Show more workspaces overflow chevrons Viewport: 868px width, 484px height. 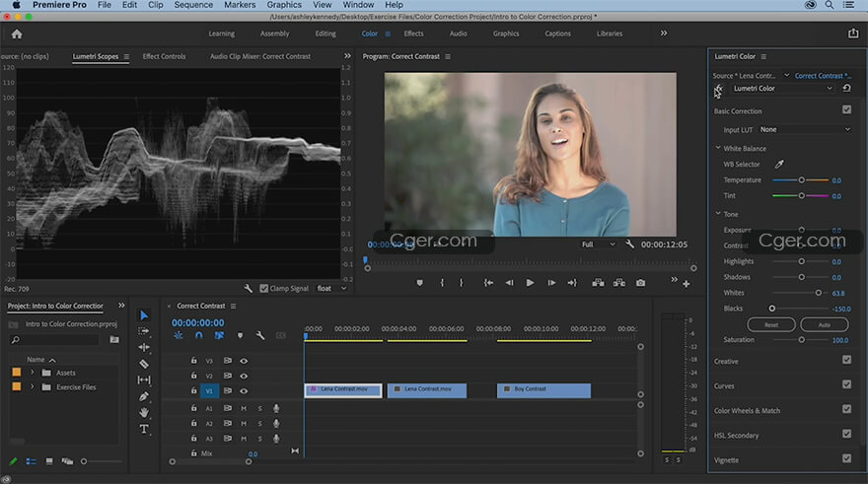pyautogui.click(x=663, y=34)
